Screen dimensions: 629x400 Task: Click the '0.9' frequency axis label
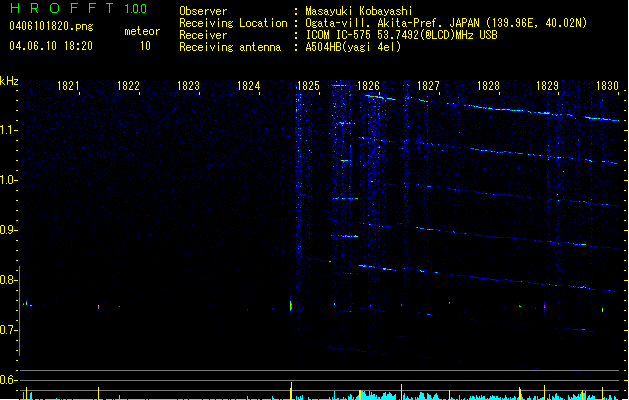click(8, 230)
